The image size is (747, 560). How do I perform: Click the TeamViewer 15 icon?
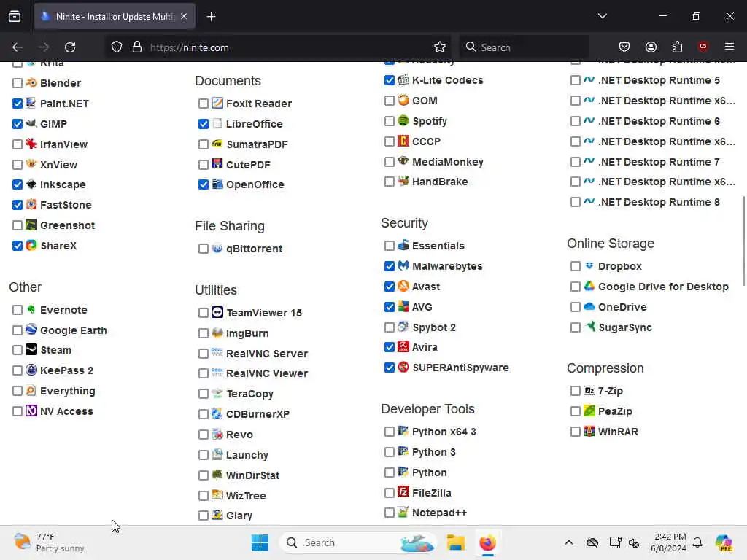pos(217,312)
